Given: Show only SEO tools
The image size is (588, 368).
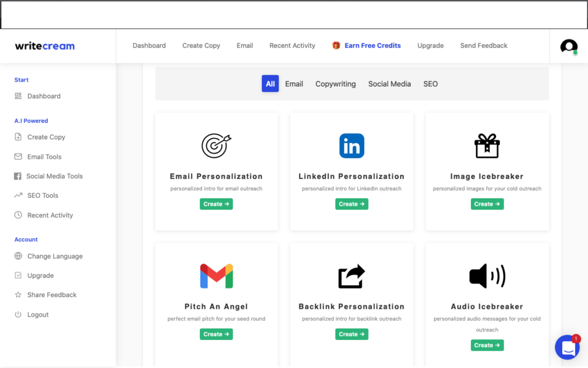Looking at the screenshot, I should pos(431,84).
